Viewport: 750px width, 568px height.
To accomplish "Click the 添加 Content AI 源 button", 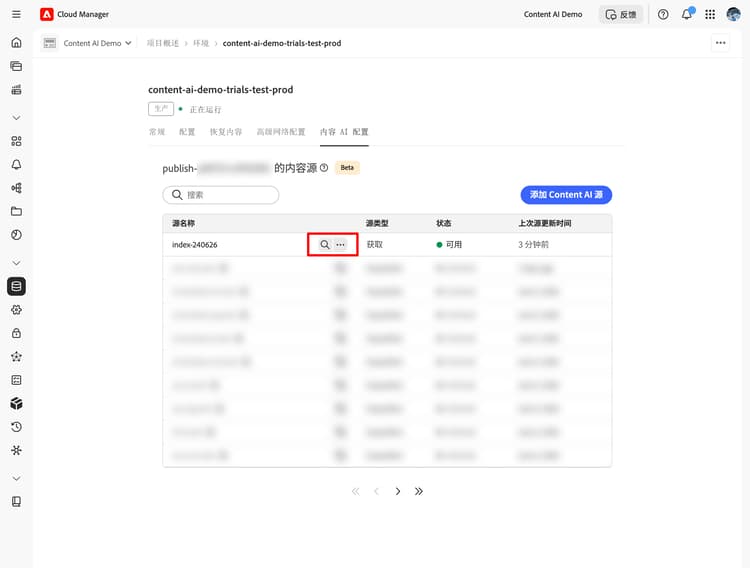I will [566, 195].
